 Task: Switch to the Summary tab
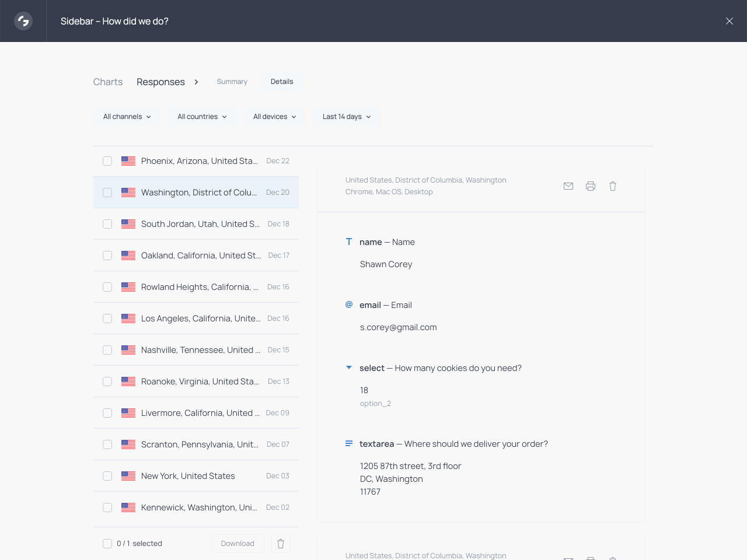click(232, 82)
